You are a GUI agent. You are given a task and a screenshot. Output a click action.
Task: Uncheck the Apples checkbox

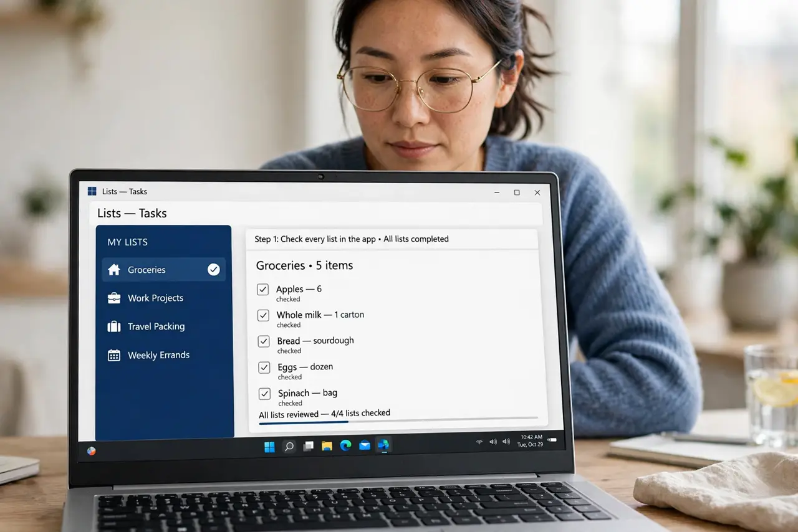coord(263,290)
